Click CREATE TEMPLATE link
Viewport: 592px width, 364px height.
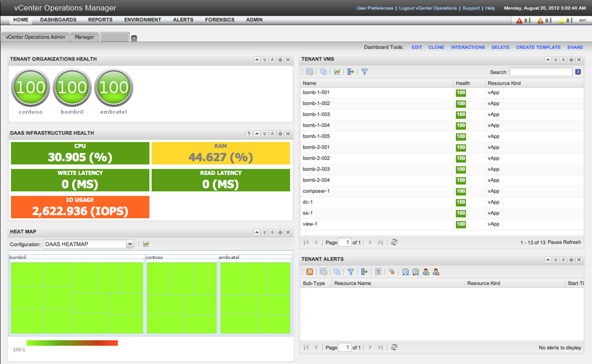(538, 47)
